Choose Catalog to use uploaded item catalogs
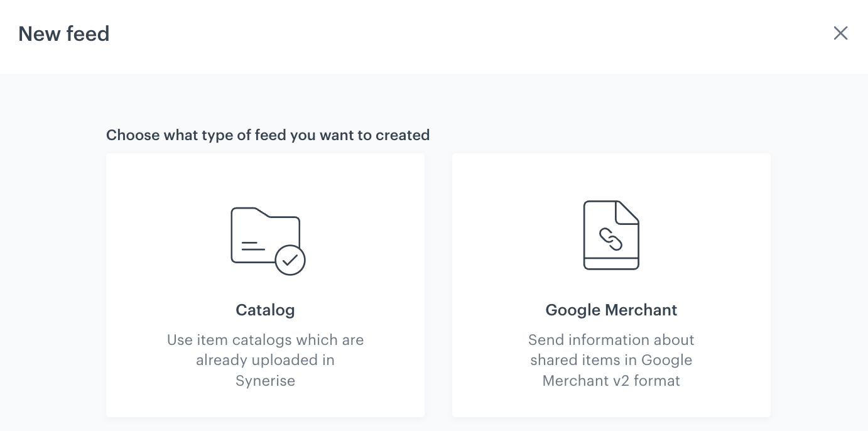 [x=265, y=285]
